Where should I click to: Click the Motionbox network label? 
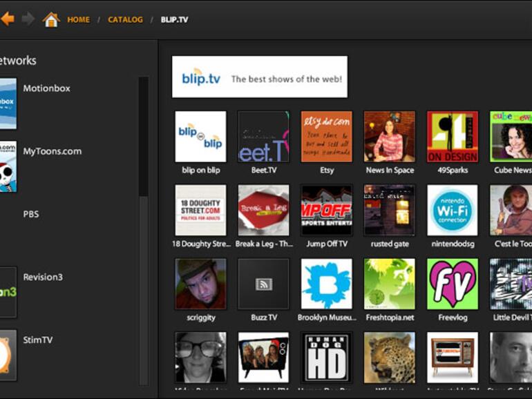[47, 88]
